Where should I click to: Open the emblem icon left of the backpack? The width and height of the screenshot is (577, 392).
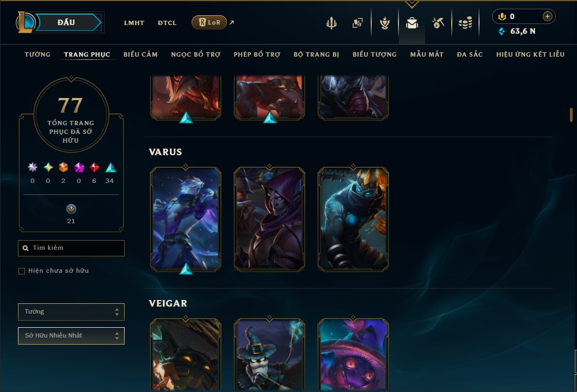[384, 23]
